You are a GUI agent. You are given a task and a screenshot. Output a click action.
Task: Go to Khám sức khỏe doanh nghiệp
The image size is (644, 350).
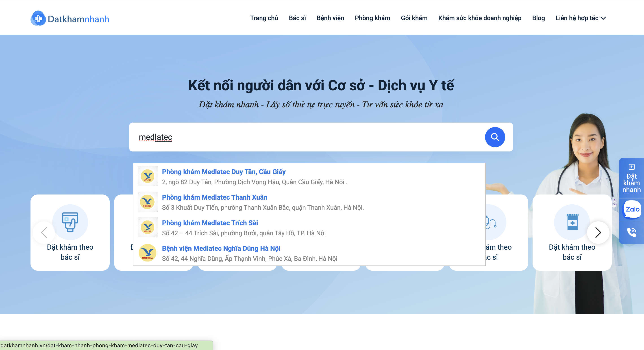[x=479, y=18]
